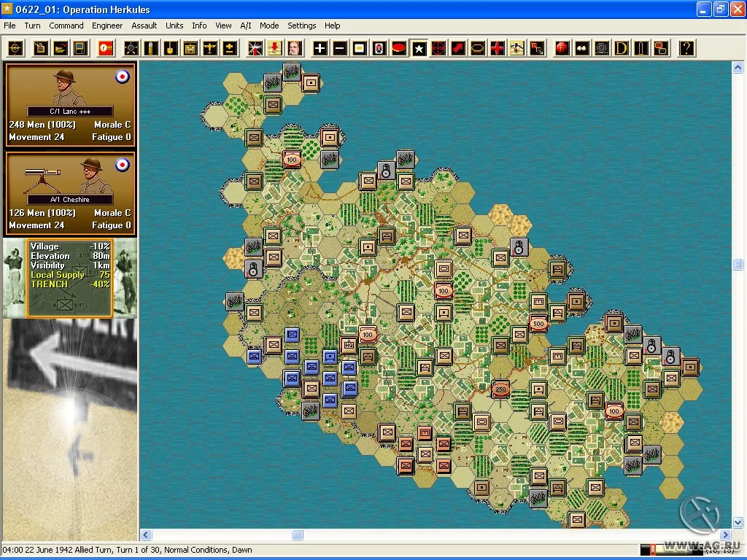This screenshot has height=560, width=747.
Task: Click the new scenario document toolbar icon
Action: (41, 48)
